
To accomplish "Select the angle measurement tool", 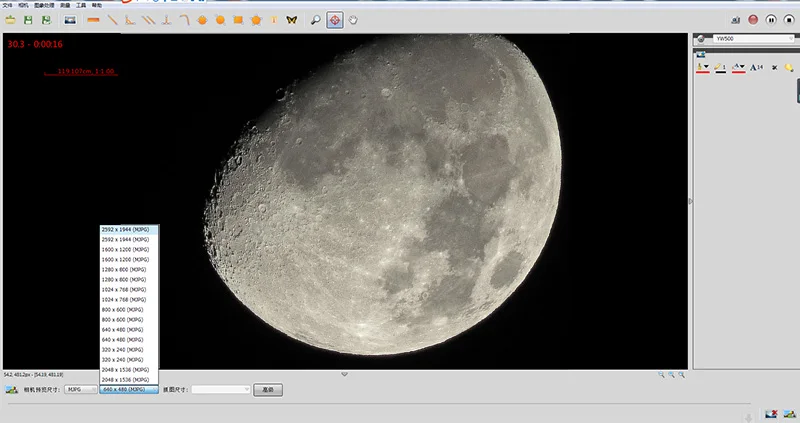I will coord(129,19).
